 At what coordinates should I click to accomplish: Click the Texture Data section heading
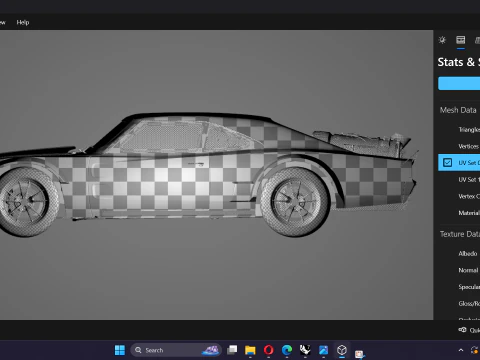coord(460,234)
